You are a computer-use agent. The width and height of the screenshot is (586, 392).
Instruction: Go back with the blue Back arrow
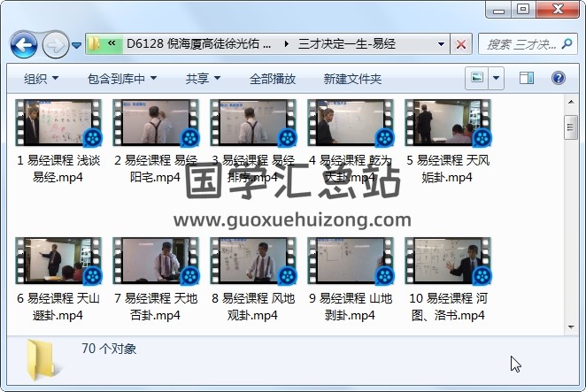click(24, 45)
